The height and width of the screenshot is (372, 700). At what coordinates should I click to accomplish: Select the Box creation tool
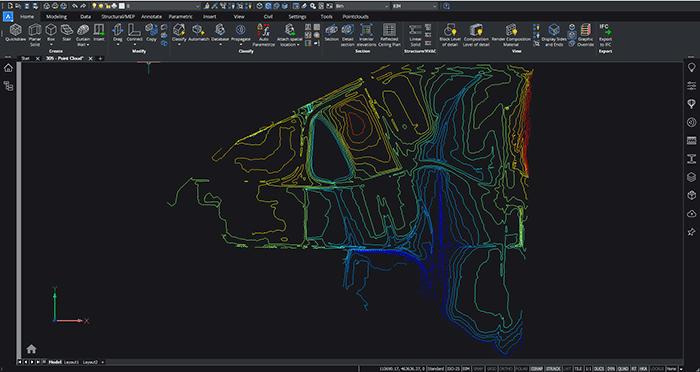(x=51, y=33)
